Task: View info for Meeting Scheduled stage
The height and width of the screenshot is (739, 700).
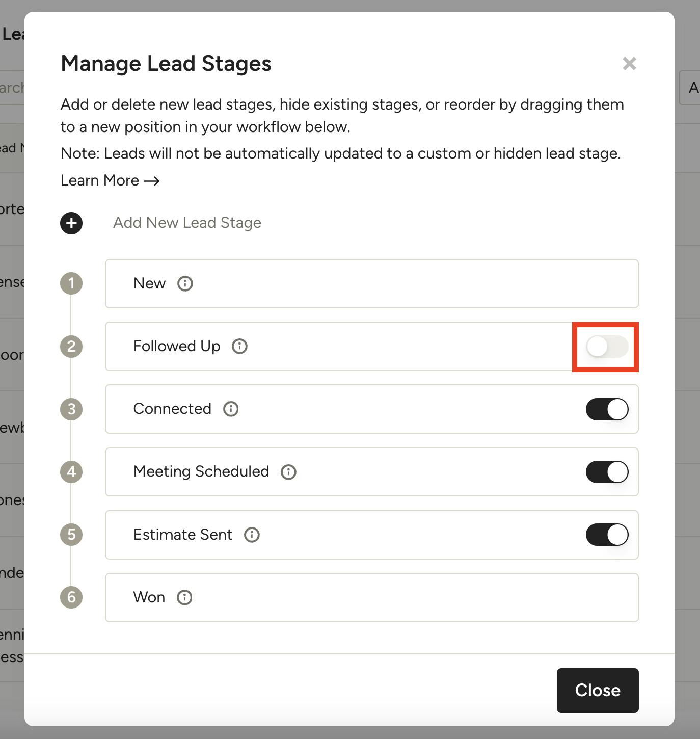Action: [288, 472]
